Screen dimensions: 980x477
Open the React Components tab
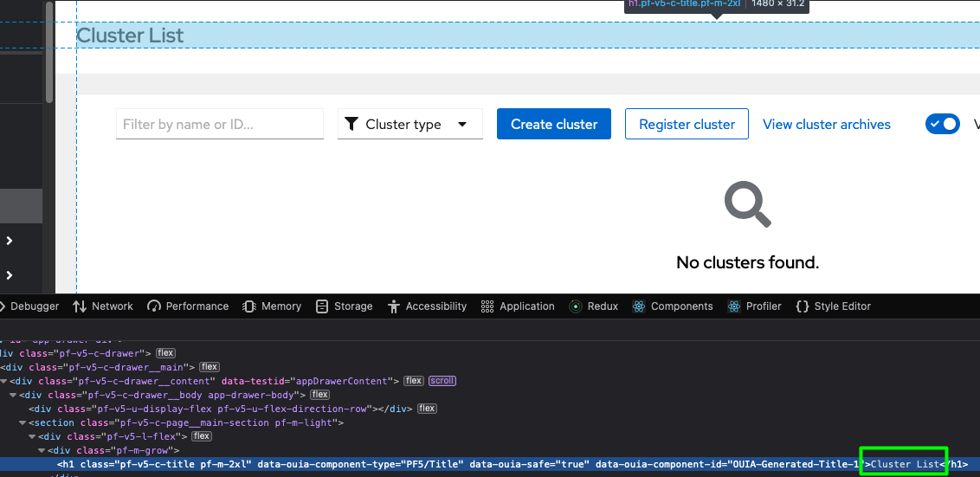(672, 306)
